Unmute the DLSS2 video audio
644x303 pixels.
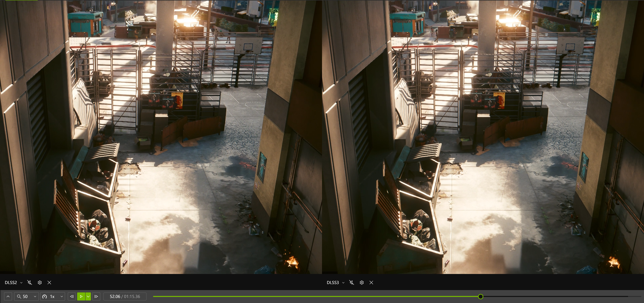30,283
